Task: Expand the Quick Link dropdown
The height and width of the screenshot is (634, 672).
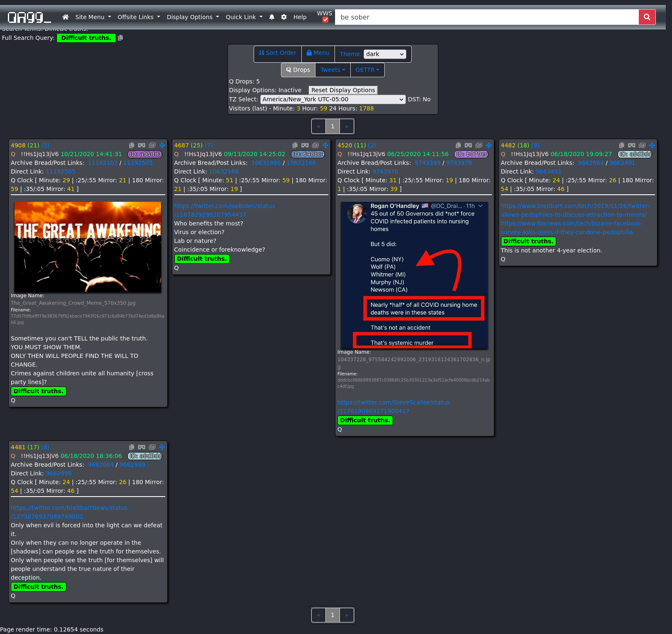Action: coord(244,17)
